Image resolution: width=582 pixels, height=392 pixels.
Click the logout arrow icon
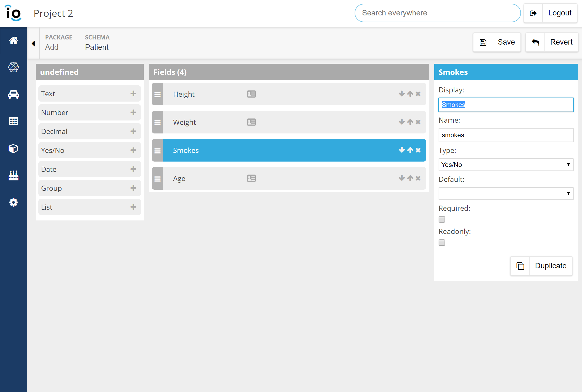coord(533,13)
